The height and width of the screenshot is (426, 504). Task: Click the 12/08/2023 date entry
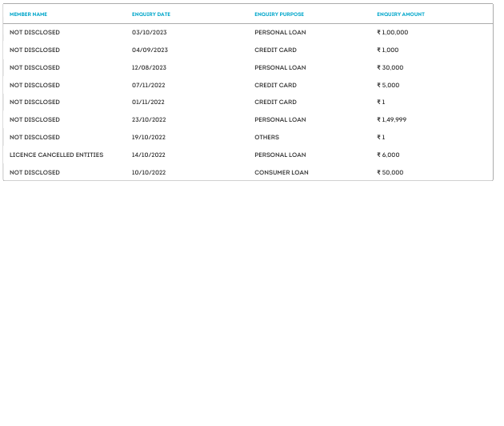click(150, 68)
